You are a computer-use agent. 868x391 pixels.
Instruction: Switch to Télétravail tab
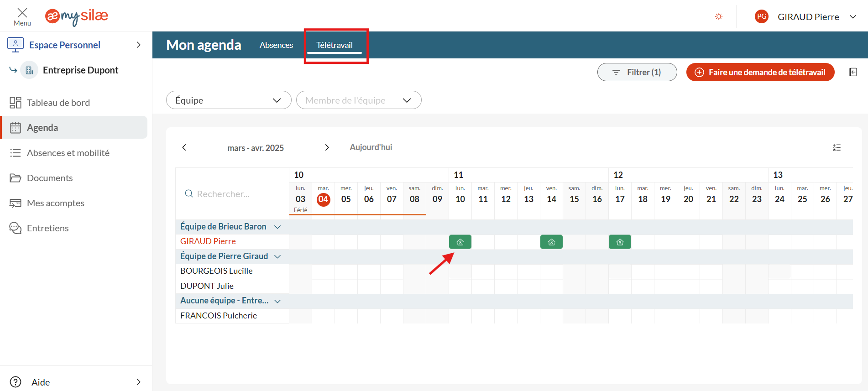pos(335,45)
